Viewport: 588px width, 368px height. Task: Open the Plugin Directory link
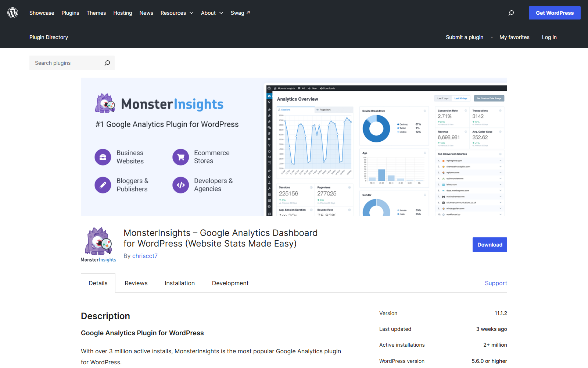tap(49, 37)
